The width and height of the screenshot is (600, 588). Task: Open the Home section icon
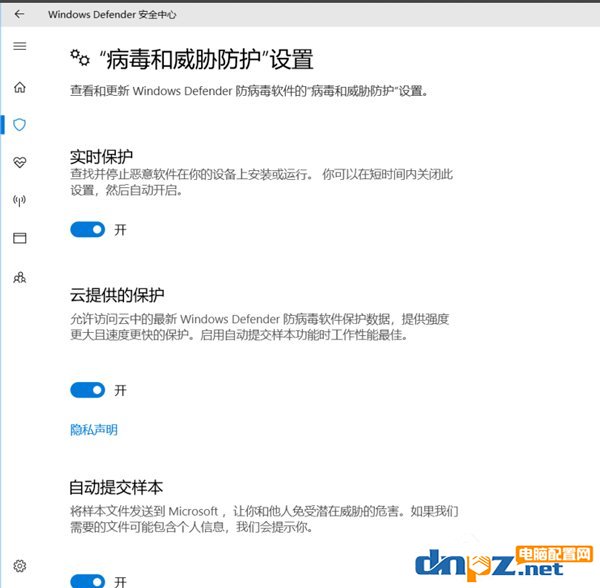pyautogui.click(x=20, y=88)
